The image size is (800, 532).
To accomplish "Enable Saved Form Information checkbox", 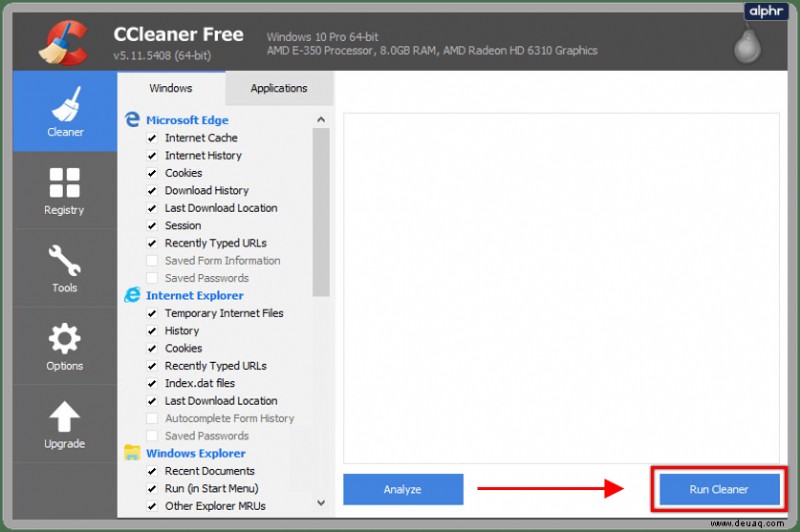I will pyautogui.click(x=152, y=261).
